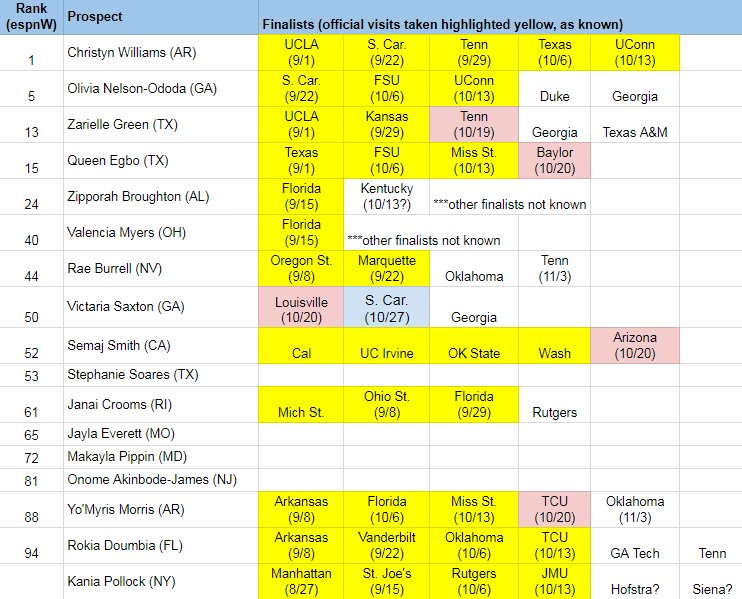
Task: Select the 'Rank (espnW)' header cell
Action: point(32,17)
